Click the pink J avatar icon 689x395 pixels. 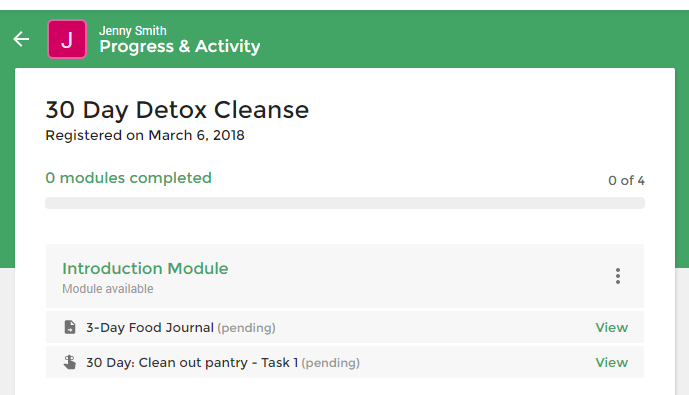[x=67, y=39]
